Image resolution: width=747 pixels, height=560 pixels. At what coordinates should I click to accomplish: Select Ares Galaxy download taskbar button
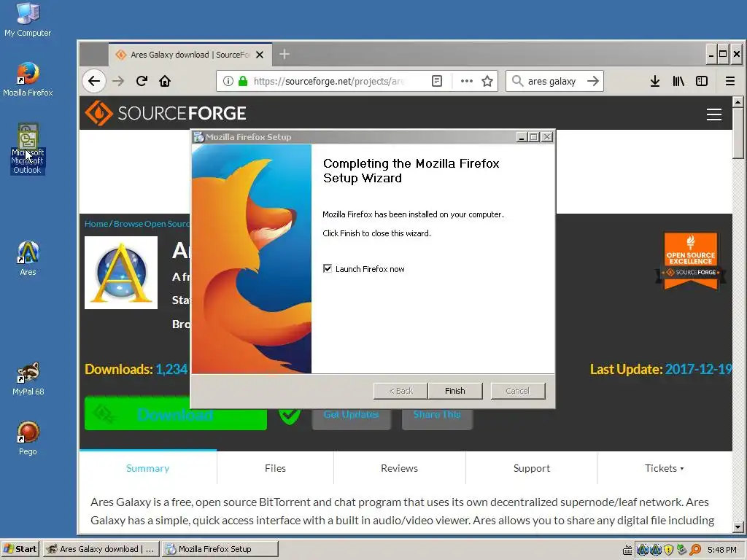(x=101, y=549)
